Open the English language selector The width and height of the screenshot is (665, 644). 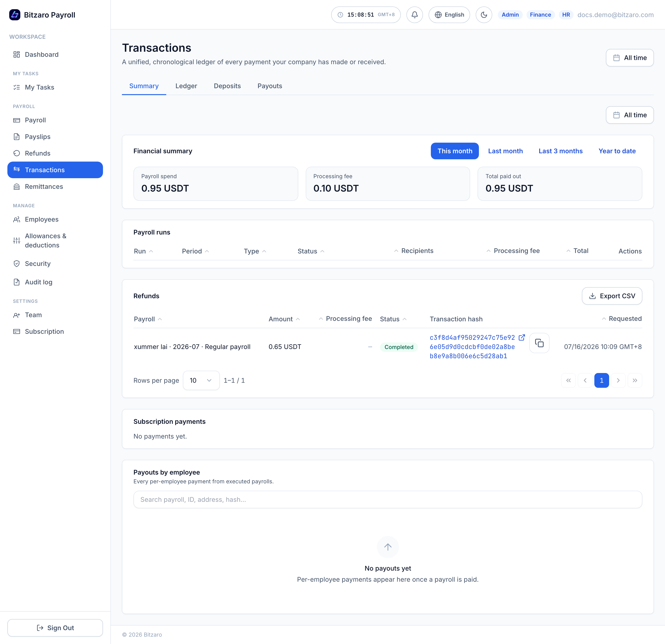pos(449,15)
